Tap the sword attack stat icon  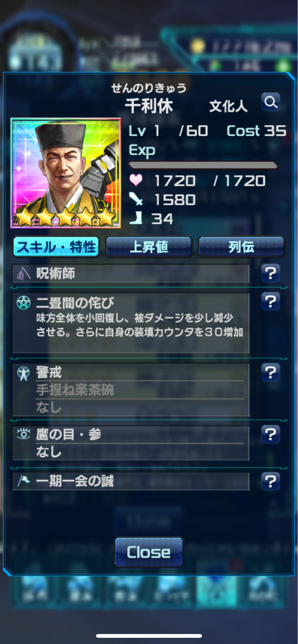(x=136, y=199)
